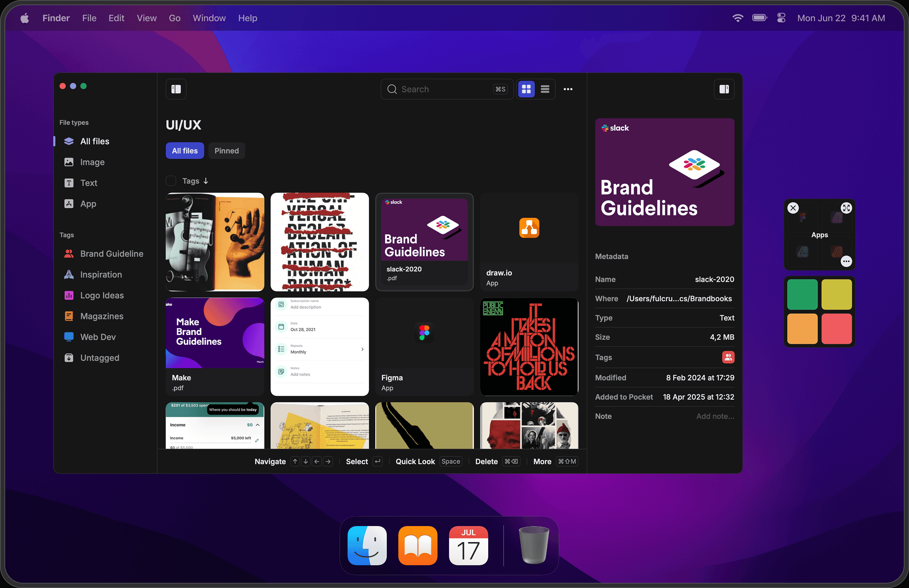Pick the green color swatch

click(802, 294)
